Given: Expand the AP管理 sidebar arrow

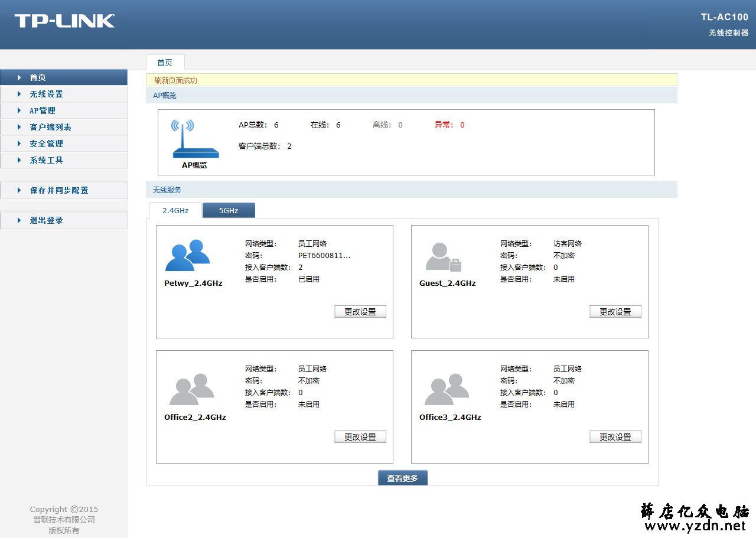Looking at the screenshot, I should click(19, 110).
